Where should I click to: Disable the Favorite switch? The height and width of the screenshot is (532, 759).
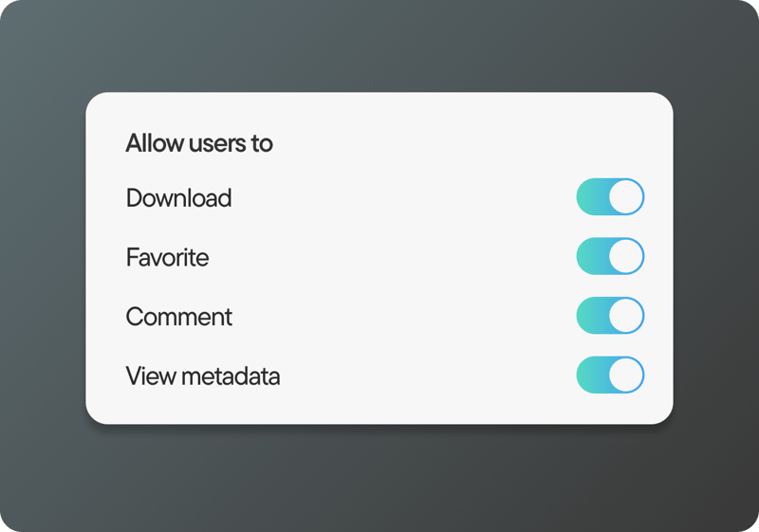610,256
